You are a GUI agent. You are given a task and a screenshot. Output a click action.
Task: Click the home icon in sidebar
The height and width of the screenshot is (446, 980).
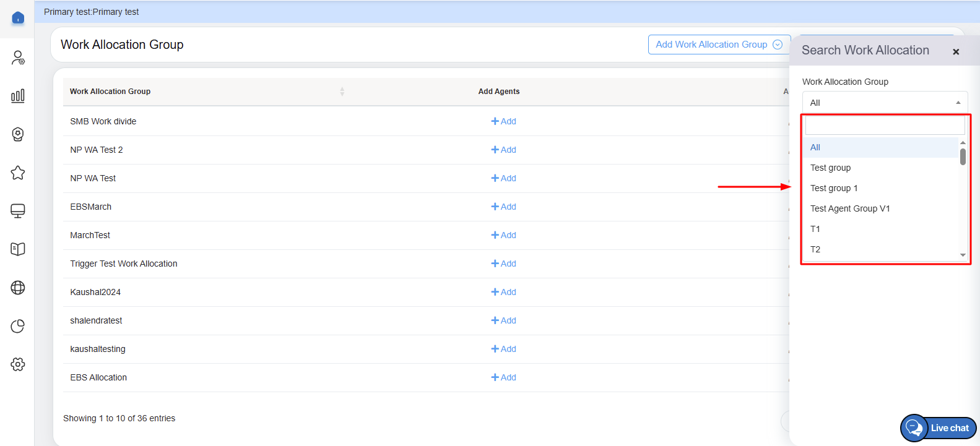pos(18,18)
